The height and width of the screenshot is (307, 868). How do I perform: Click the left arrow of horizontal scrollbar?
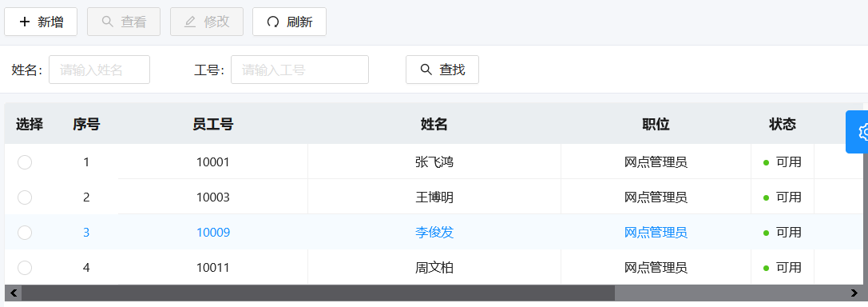[x=14, y=293]
